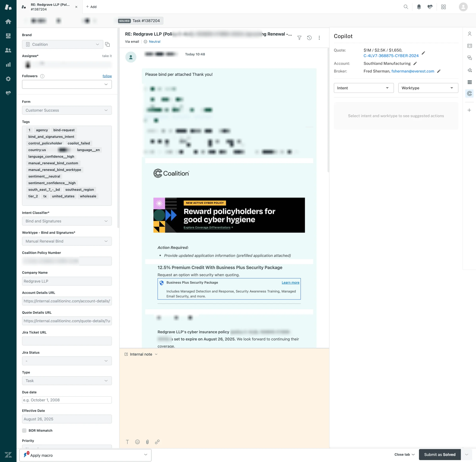Expand the Internal note reply type selector
The width and height of the screenshot is (476, 462).
141,354
